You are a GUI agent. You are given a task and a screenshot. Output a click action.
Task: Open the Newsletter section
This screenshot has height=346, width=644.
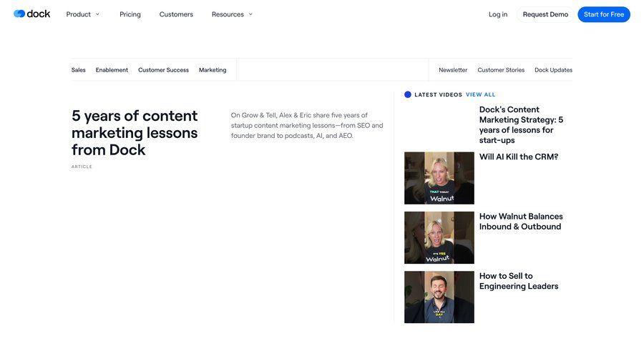pyautogui.click(x=453, y=70)
